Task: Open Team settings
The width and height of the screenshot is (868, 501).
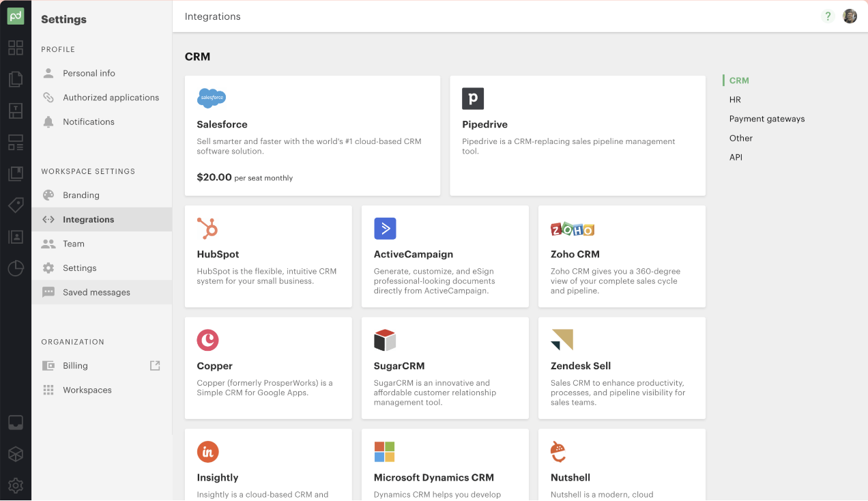Action: click(102, 244)
